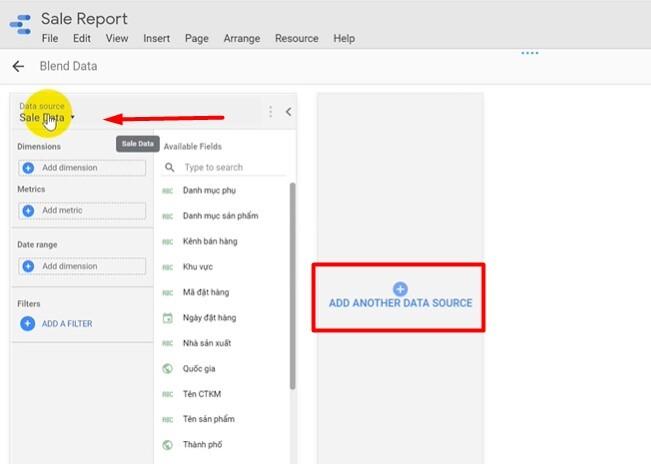Click the search magnifier icon

click(169, 167)
